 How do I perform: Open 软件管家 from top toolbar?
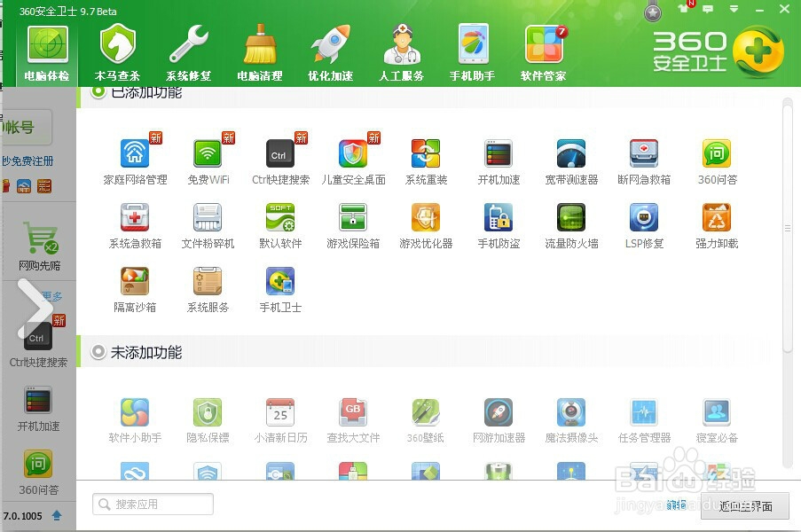click(x=544, y=53)
